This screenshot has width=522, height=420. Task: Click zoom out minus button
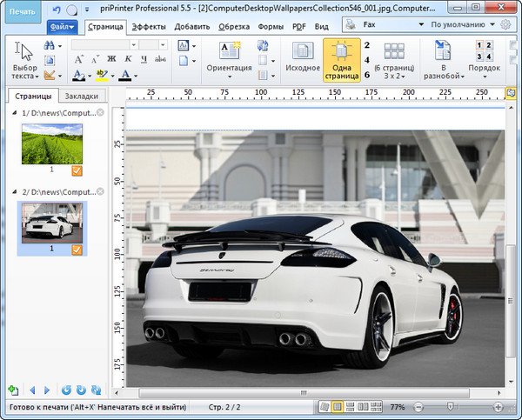418,407
